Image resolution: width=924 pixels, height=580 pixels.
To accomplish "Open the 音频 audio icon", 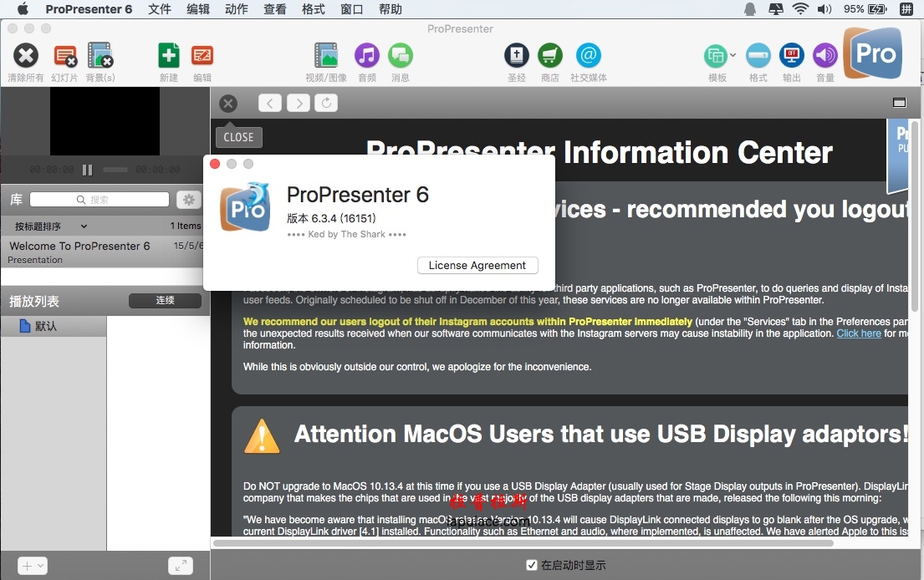I will [x=366, y=56].
